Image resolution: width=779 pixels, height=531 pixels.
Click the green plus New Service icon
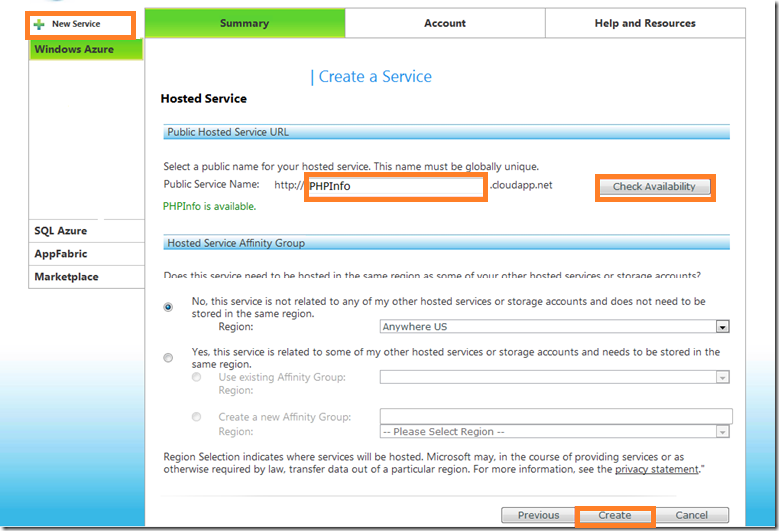click(x=39, y=24)
